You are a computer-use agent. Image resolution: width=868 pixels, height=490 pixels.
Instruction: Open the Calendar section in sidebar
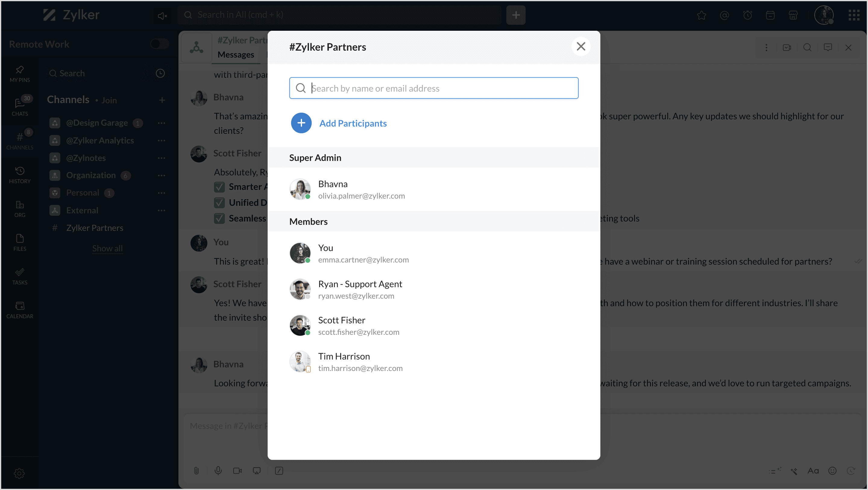coord(20,310)
